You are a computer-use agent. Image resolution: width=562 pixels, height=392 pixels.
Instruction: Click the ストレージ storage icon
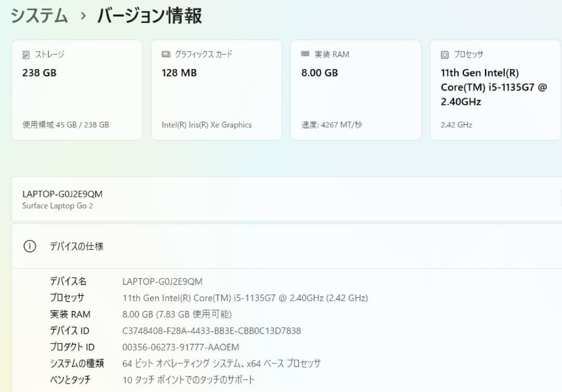[27, 54]
